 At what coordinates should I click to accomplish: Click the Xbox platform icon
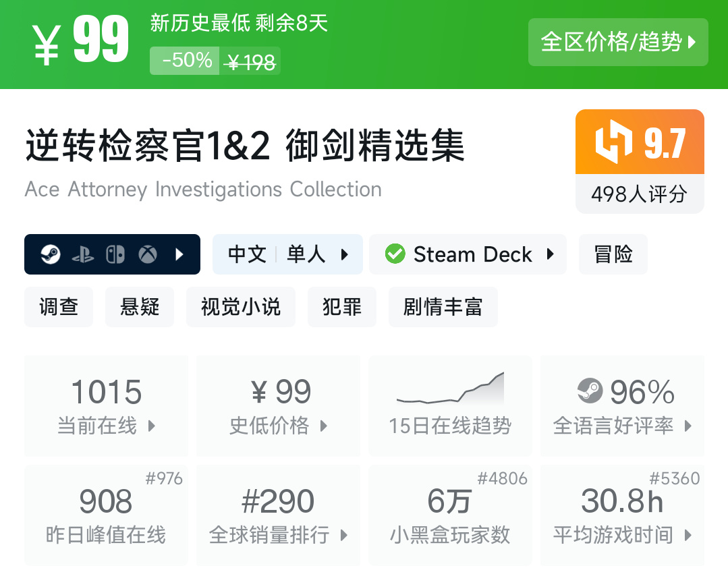point(148,254)
